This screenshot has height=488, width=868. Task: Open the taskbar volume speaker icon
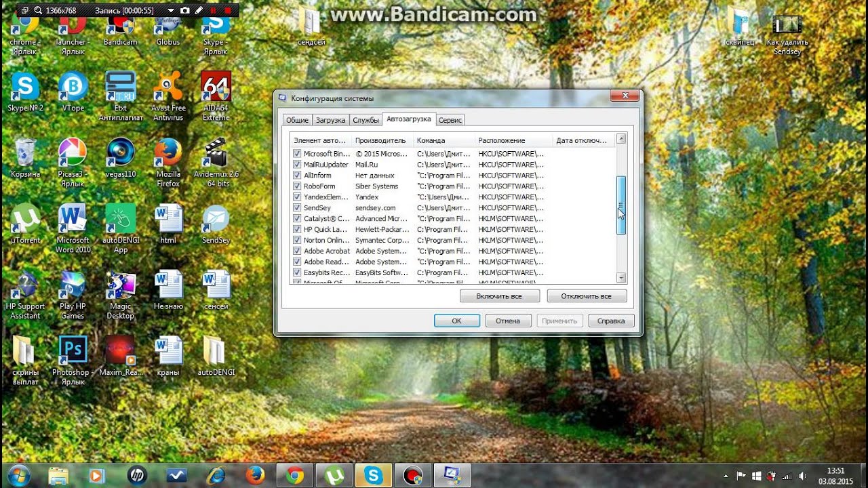(x=803, y=476)
